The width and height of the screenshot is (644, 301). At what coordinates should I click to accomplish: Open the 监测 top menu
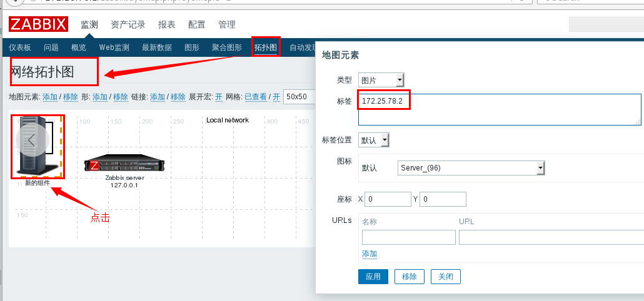89,24
